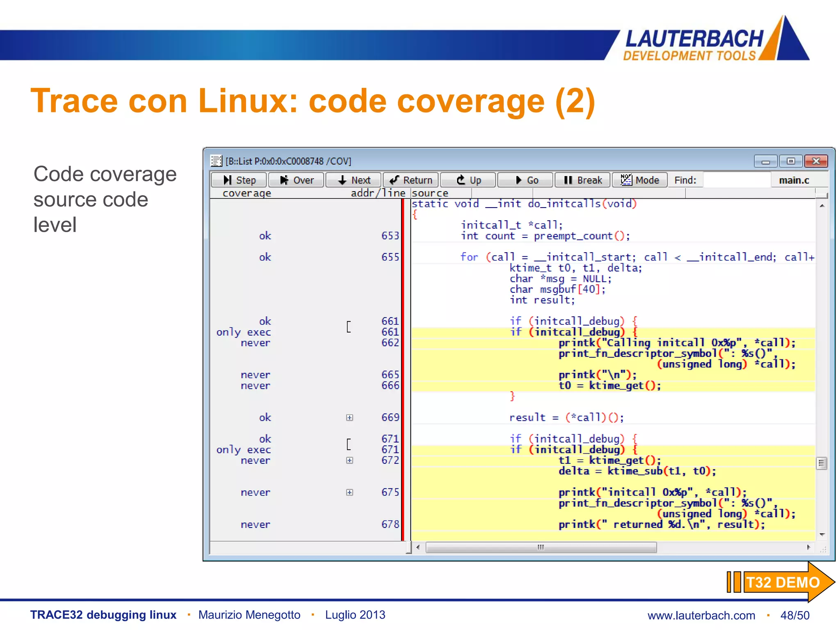Expand the plus icon at line 669

pyautogui.click(x=349, y=418)
